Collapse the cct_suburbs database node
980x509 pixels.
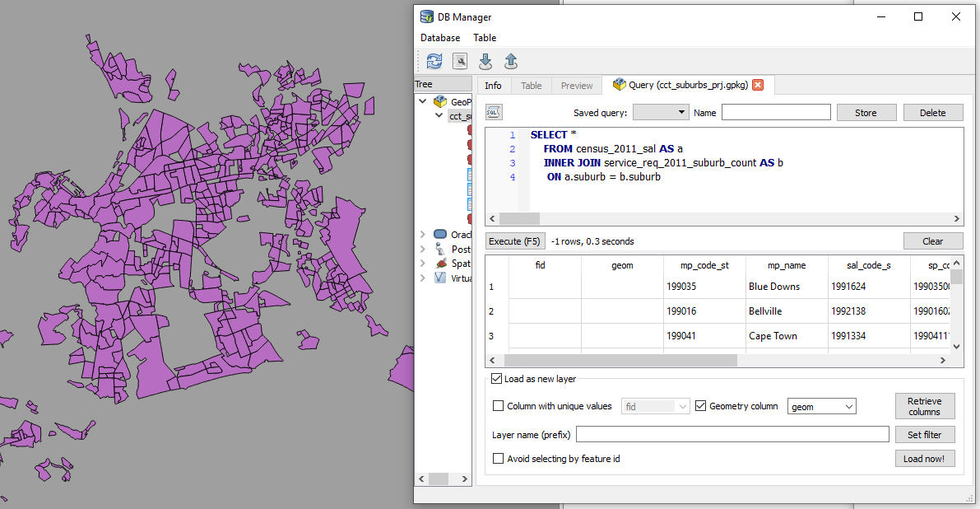pos(439,115)
